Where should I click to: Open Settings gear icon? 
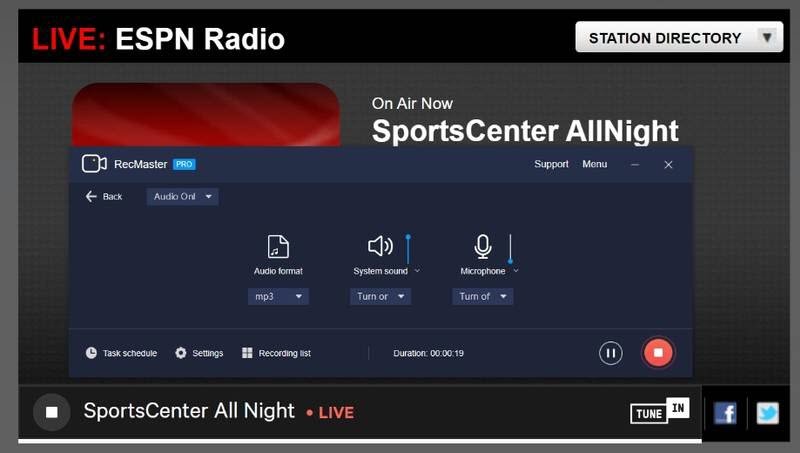181,353
